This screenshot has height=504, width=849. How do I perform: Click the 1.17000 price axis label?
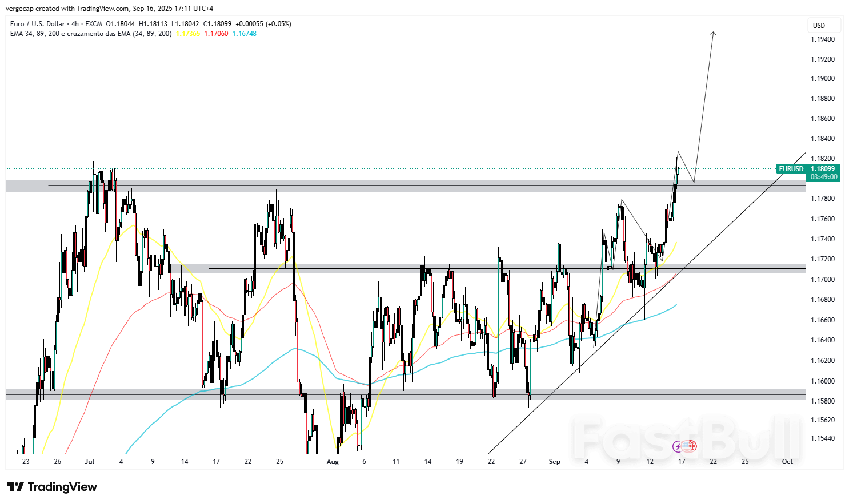823,280
